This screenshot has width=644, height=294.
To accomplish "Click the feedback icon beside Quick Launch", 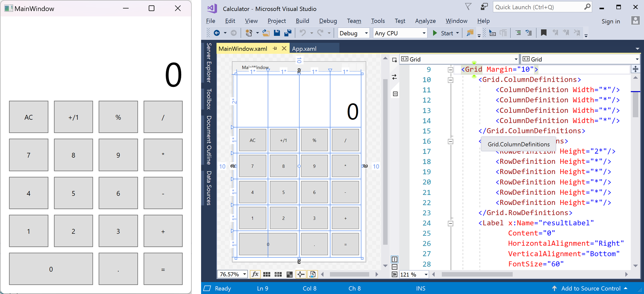I will [x=484, y=7].
